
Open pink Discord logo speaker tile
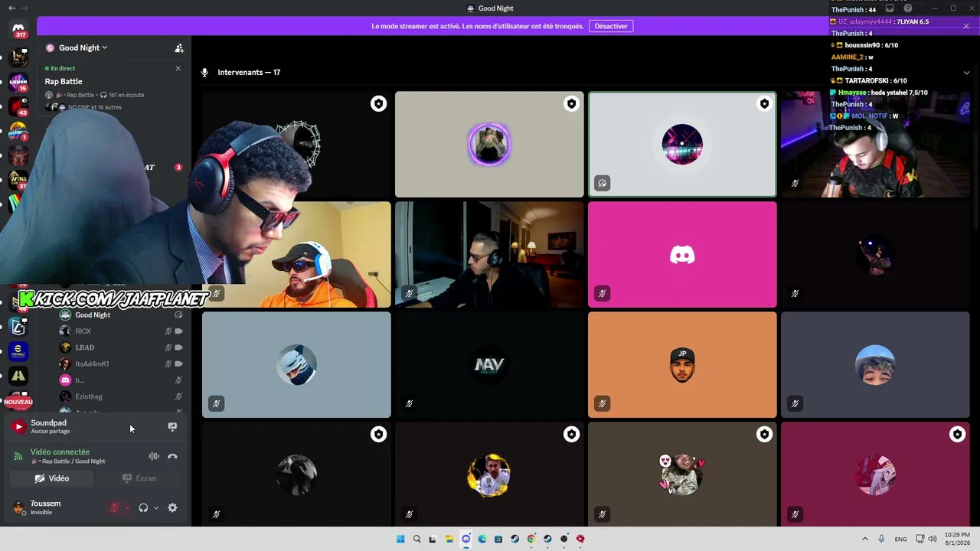[682, 255]
